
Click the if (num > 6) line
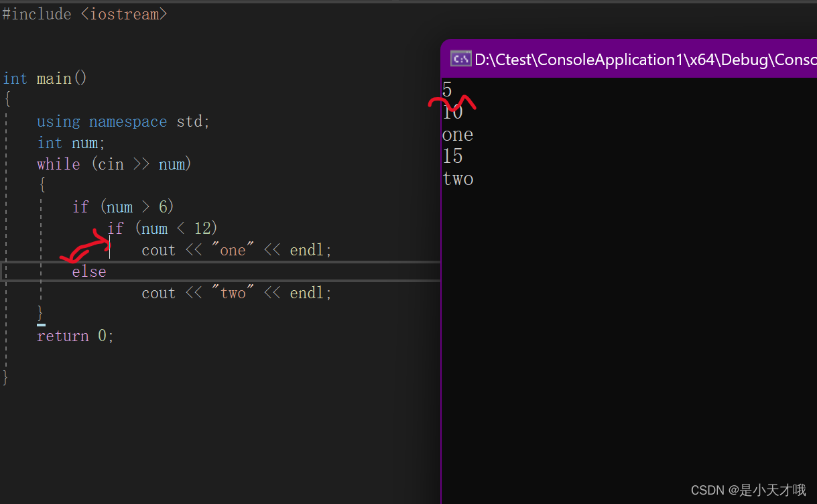(x=123, y=206)
